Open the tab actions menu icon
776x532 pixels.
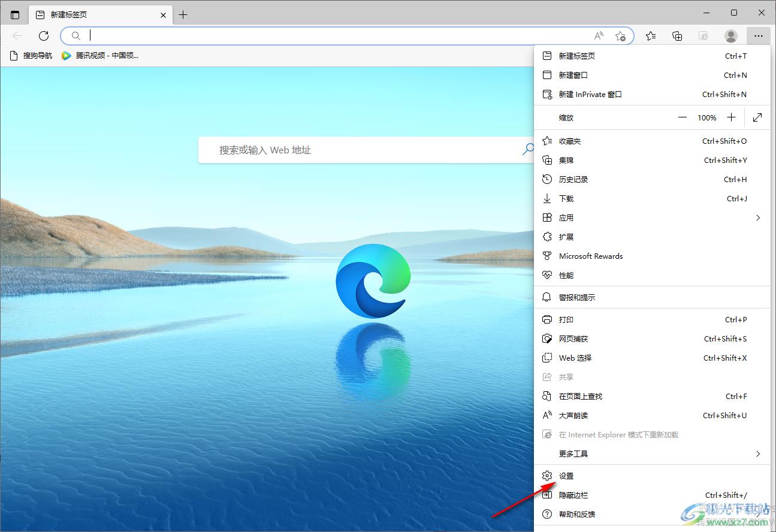[x=15, y=14]
